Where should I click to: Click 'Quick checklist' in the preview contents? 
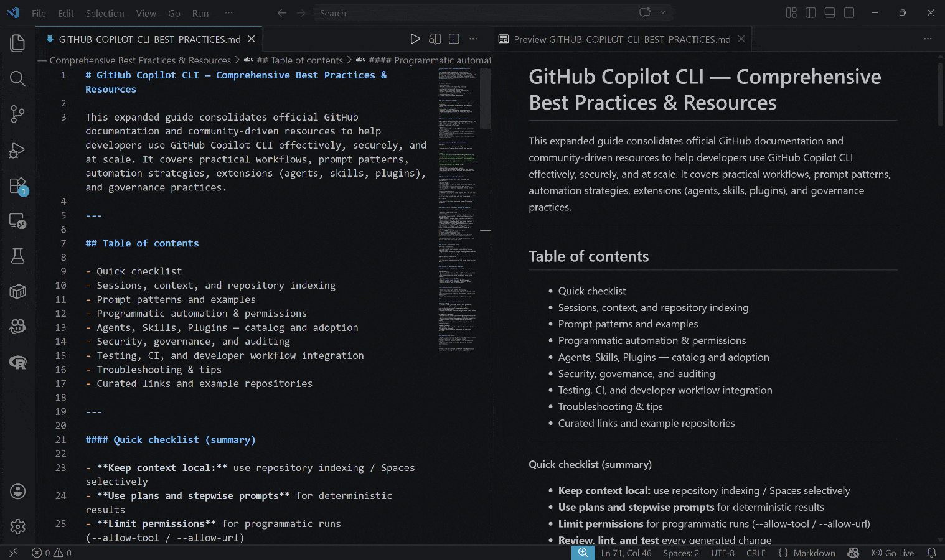point(592,291)
